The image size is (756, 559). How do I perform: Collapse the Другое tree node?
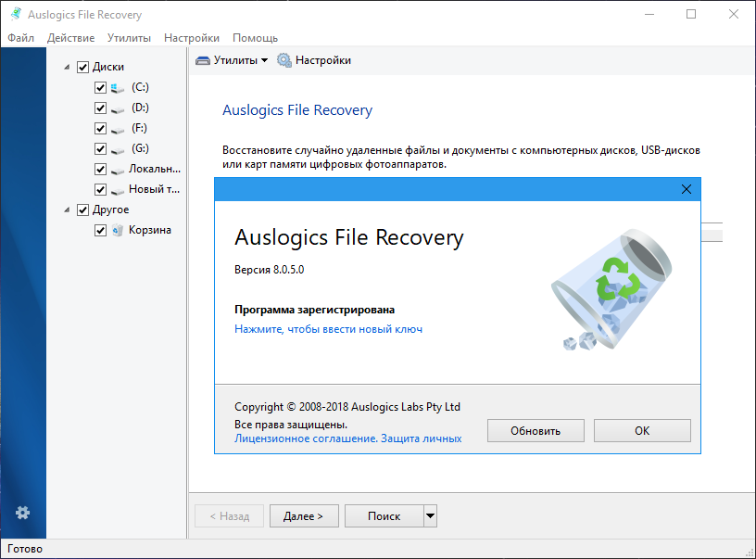pyautogui.click(x=67, y=210)
